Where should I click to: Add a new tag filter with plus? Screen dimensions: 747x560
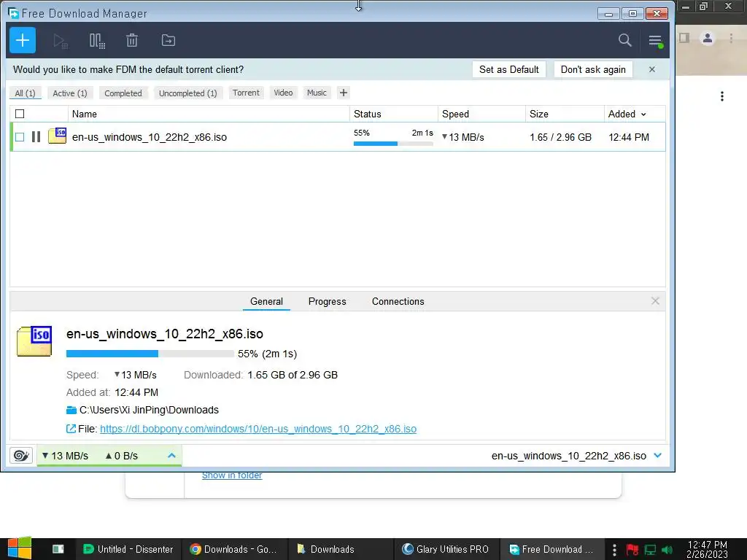(344, 93)
